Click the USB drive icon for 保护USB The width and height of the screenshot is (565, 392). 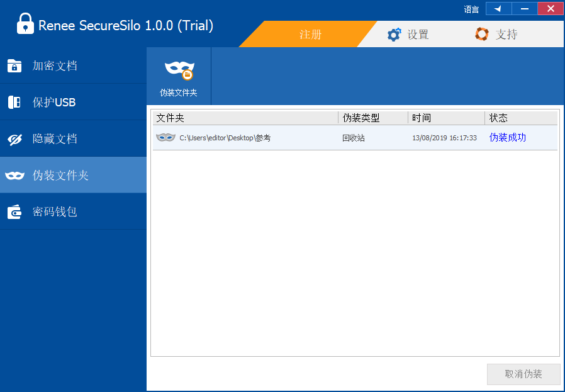14,103
